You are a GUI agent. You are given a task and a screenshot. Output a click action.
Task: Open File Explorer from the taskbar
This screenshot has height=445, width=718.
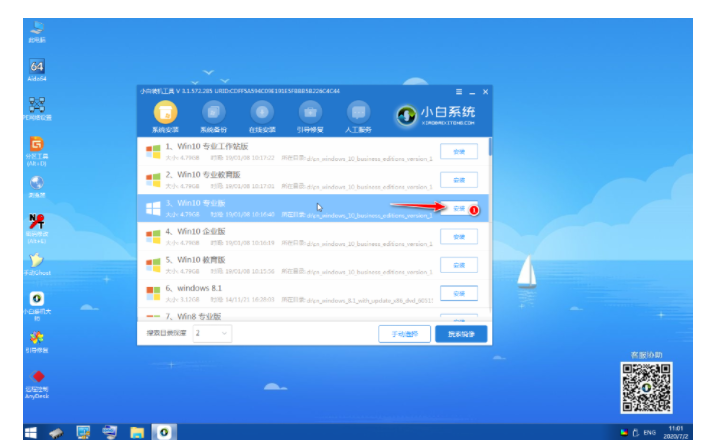click(137, 432)
